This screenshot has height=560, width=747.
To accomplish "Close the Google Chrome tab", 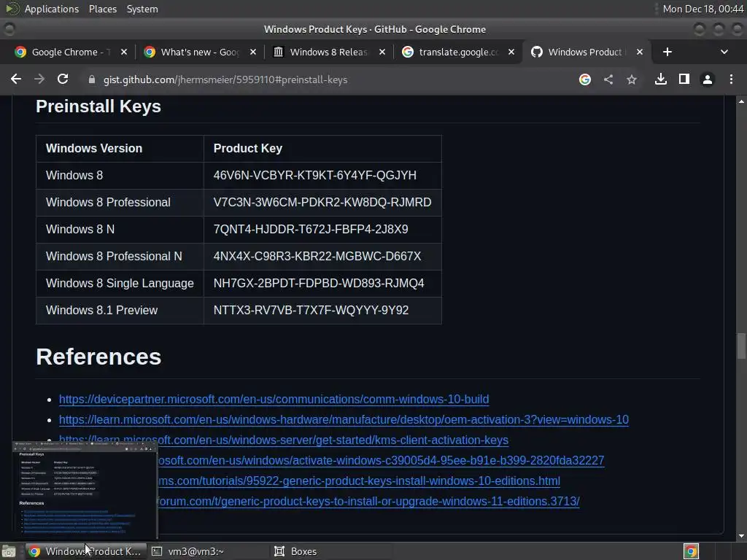I will 124,52.
